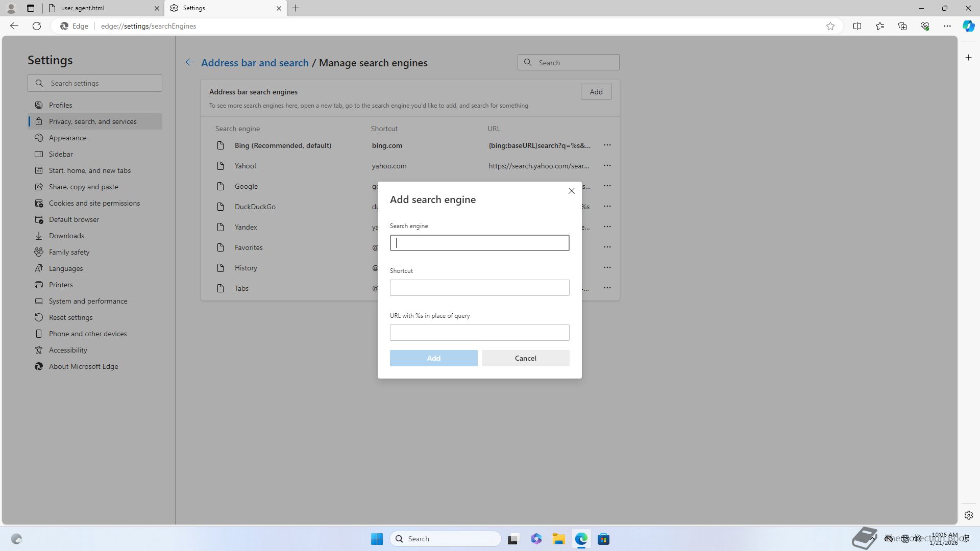The image size is (980, 551).
Task: Open File Explorer from the taskbar
Action: tap(558, 539)
